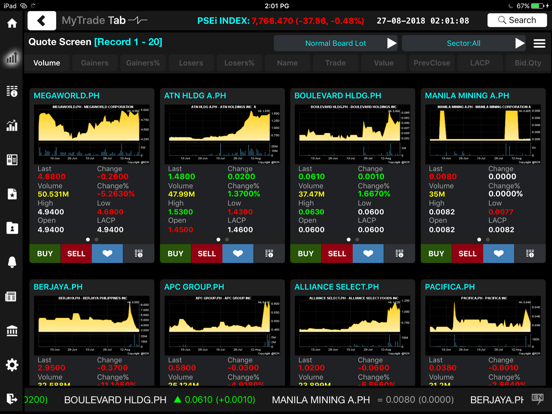Buy MEGAWORLD.PH stock
Image resolution: width=552 pixels, height=414 pixels.
click(x=45, y=253)
